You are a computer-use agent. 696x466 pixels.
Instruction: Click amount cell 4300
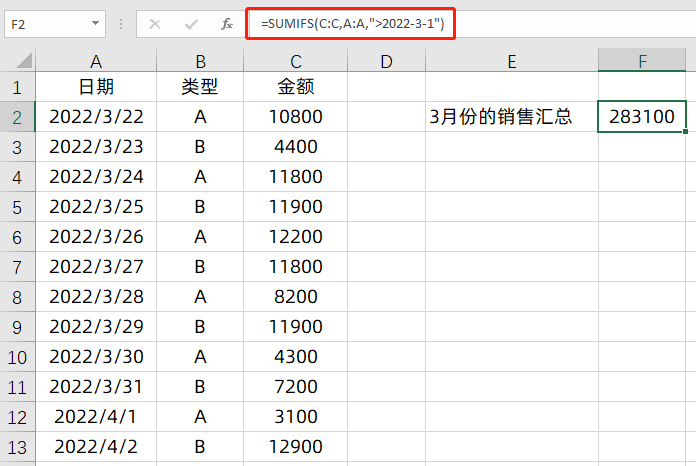tap(296, 357)
